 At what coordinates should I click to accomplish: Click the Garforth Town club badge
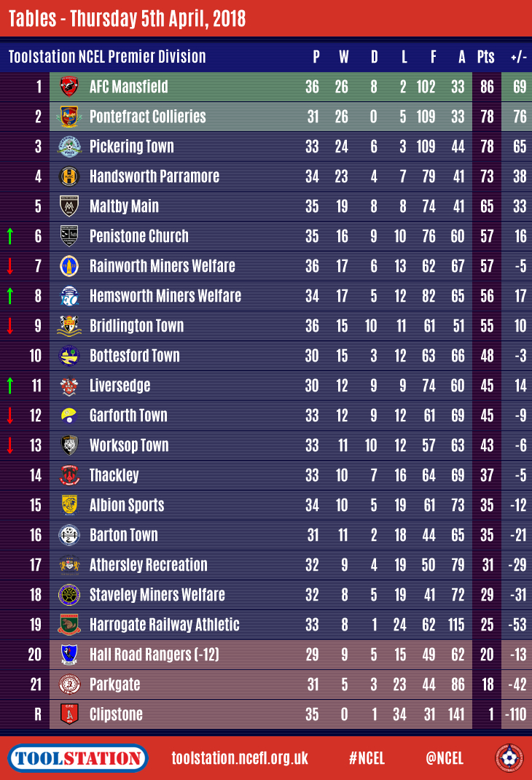[x=69, y=416]
